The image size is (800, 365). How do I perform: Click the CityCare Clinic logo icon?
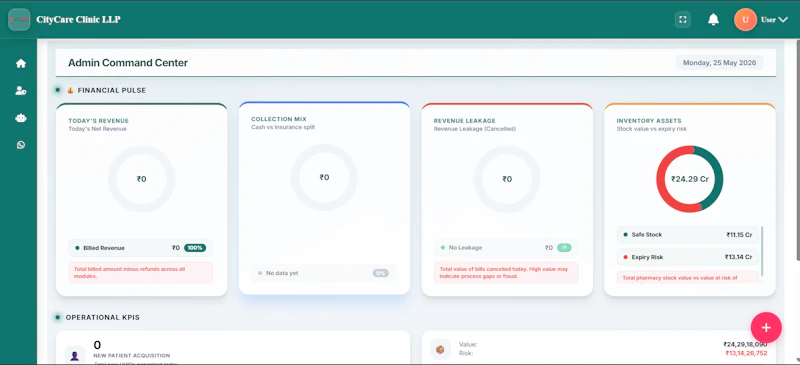pos(19,19)
